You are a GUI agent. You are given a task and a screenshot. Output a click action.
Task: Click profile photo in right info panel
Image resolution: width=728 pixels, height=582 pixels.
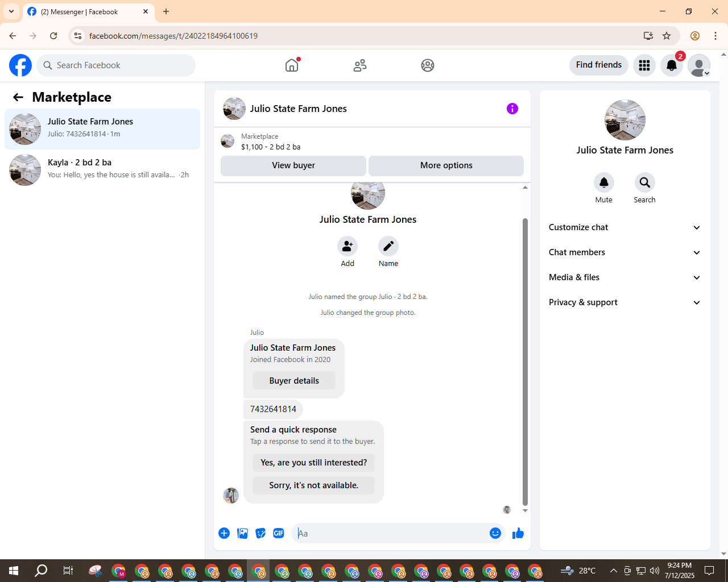tap(625, 120)
